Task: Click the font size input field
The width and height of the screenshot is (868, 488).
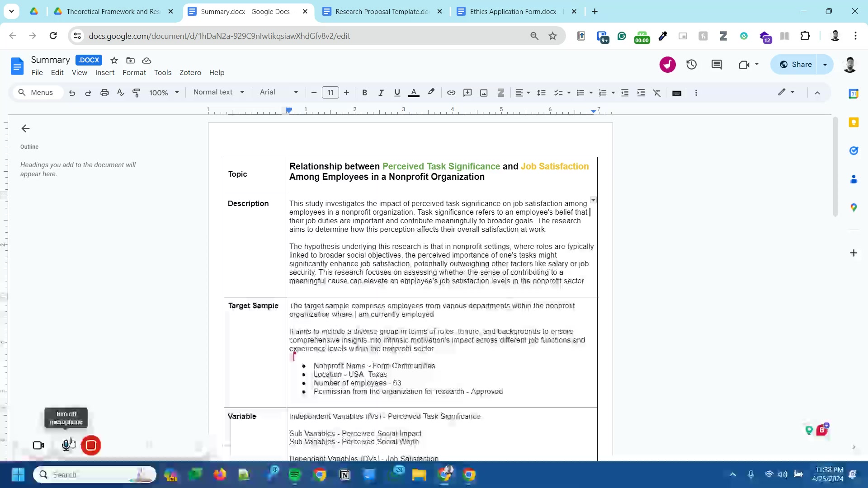Action: pyautogui.click(x=330, y=93)
